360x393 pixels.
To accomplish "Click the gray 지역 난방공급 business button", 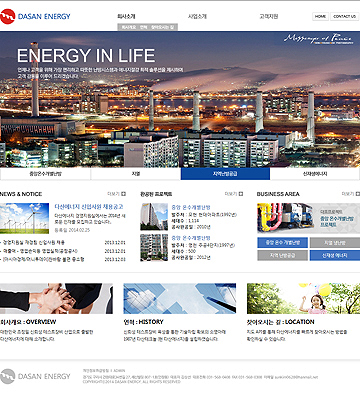I will pos(282,255).
